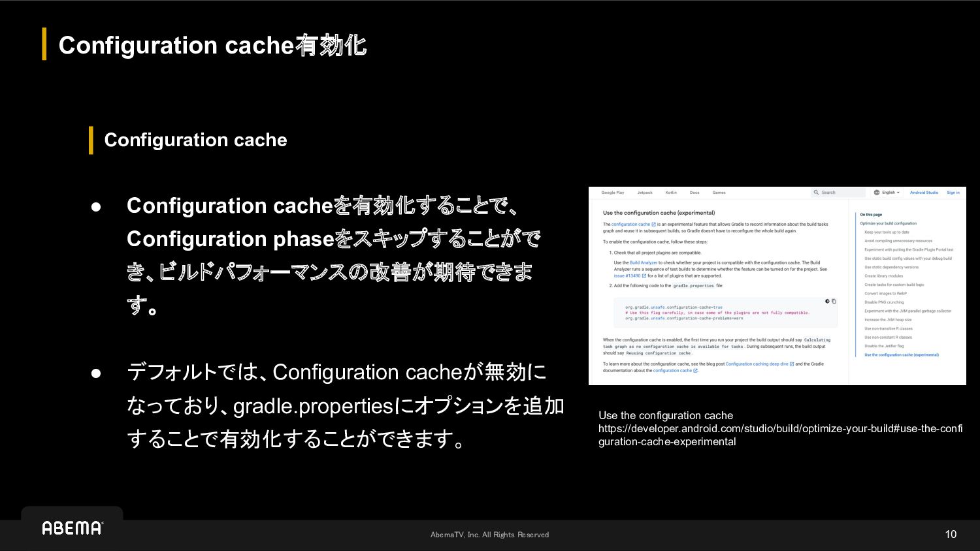Viewport: 980px width, 551px height.
Task: Click the bold bullet mentioning Configuration phase
Action: 333,255
